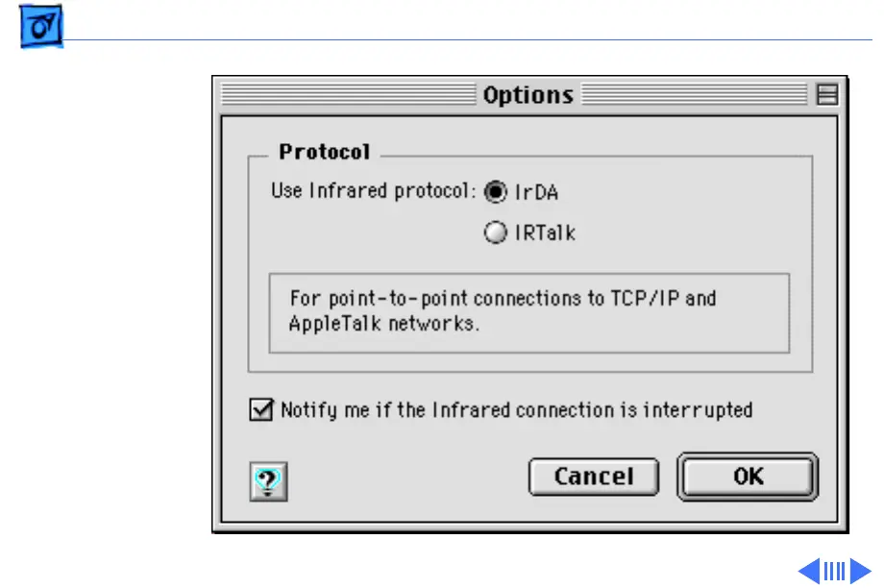Collapse the Options window with windowshade box
884x588 pixels.
point(825,94)
